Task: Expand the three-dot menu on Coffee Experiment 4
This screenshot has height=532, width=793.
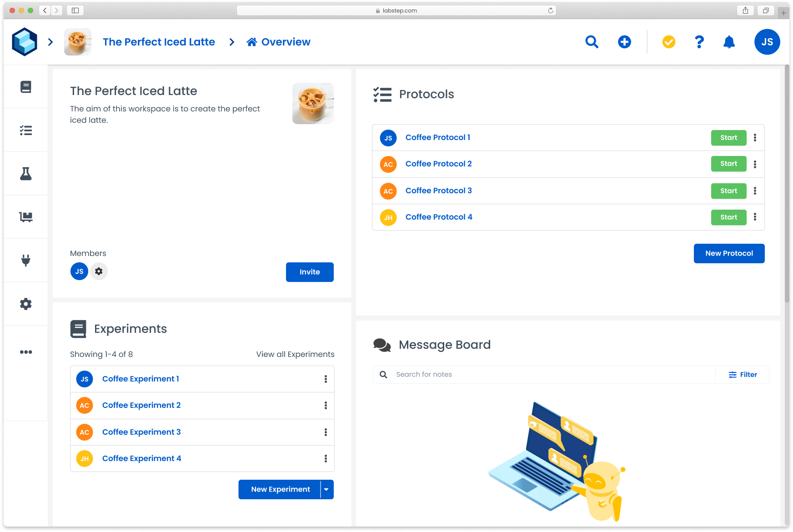Action: (x=326, y=458)
